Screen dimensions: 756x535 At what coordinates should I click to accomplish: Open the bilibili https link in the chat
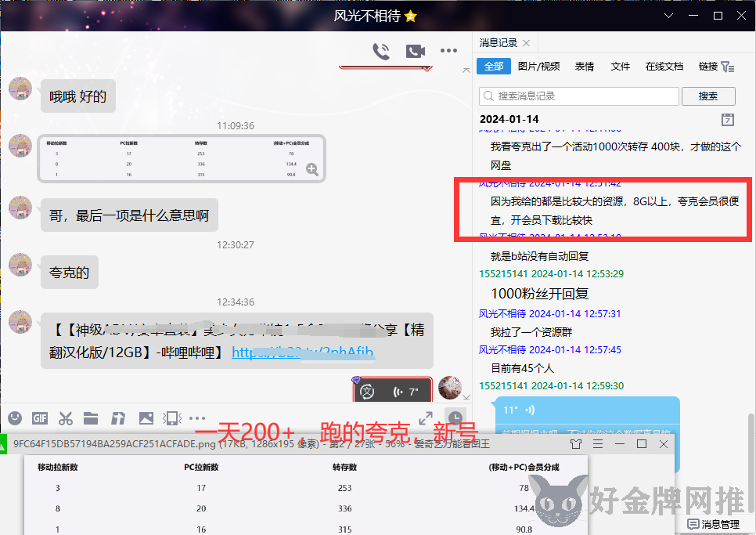pyautogui.click(x=303, y=352)
